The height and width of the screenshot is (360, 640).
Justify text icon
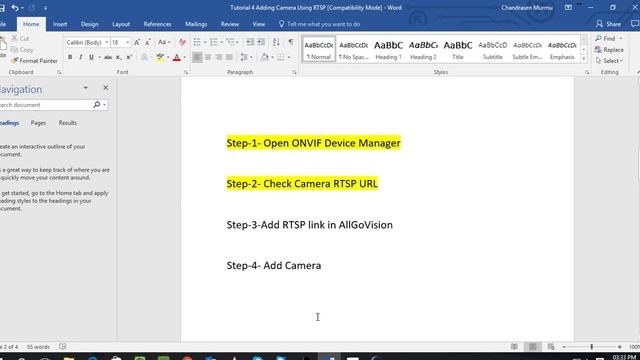coord(229,57)
